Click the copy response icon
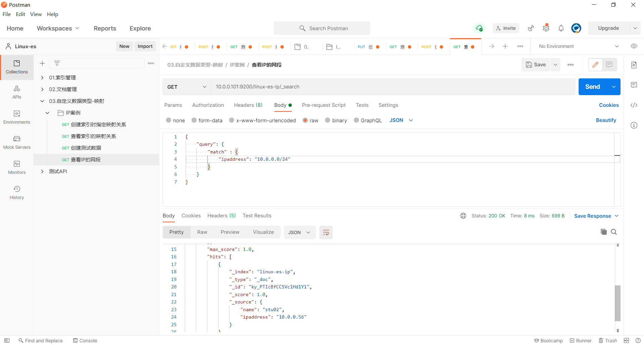Viewport: 644px width, 345px height. 603,232
